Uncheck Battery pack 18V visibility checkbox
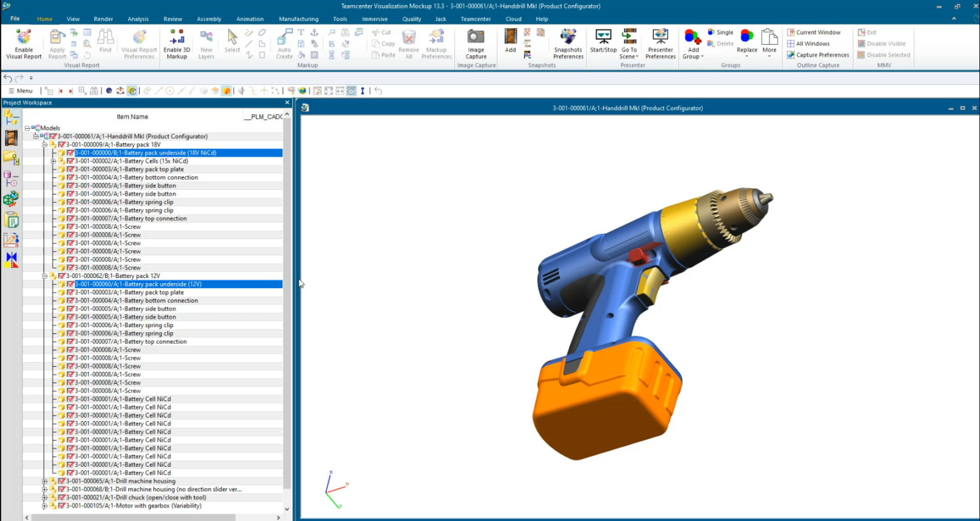Image resolution: width=980 pixels, height=521 pixels. click(x=62, y=145)
